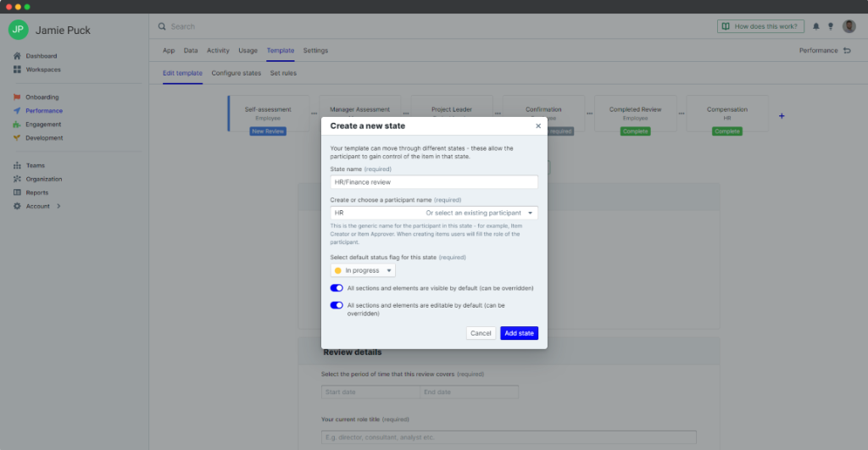
Task: Click the Start date field
Action: coord(370,392)
